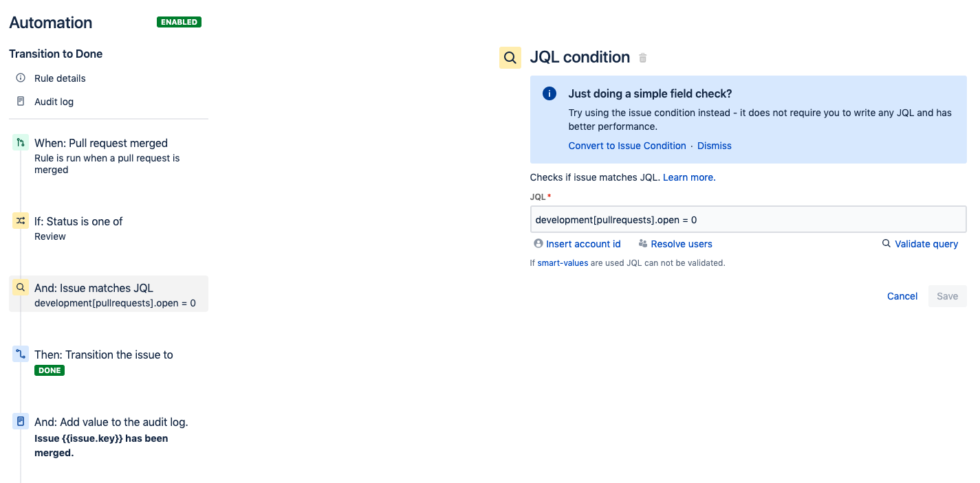Click the Insert account id person icon

tap(538, 244)
